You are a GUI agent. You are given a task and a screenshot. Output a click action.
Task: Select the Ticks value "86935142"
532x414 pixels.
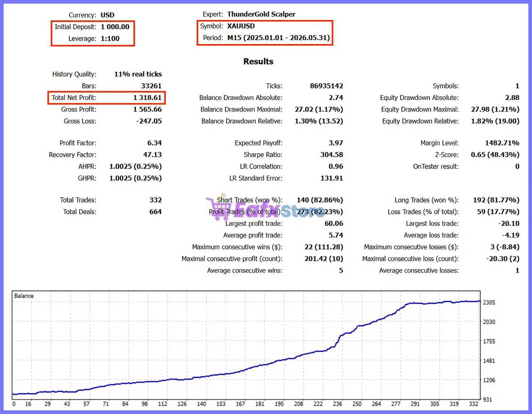click(327, 86)
